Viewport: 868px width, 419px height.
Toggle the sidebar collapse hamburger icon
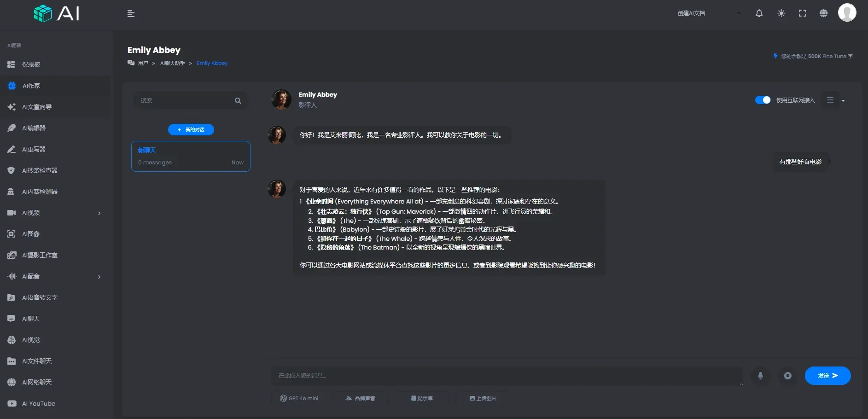click(x=131, y=13)
